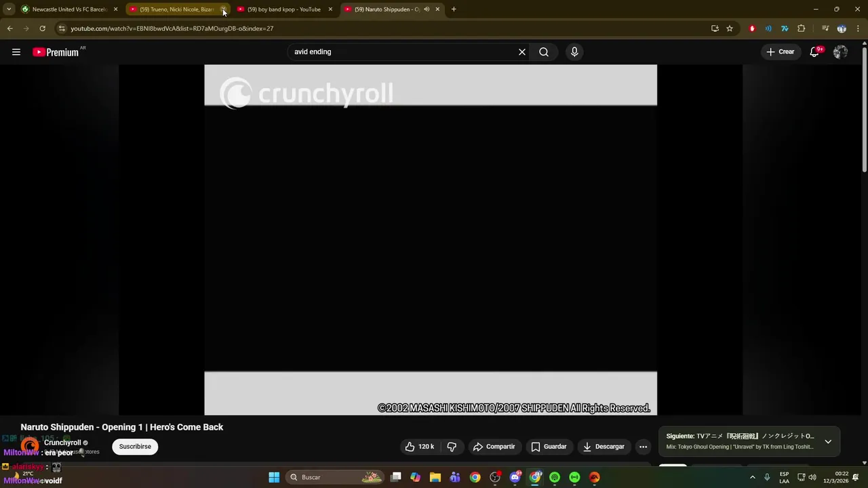Click the Crear create button
The image size is (868, 488).
point(780,52)
